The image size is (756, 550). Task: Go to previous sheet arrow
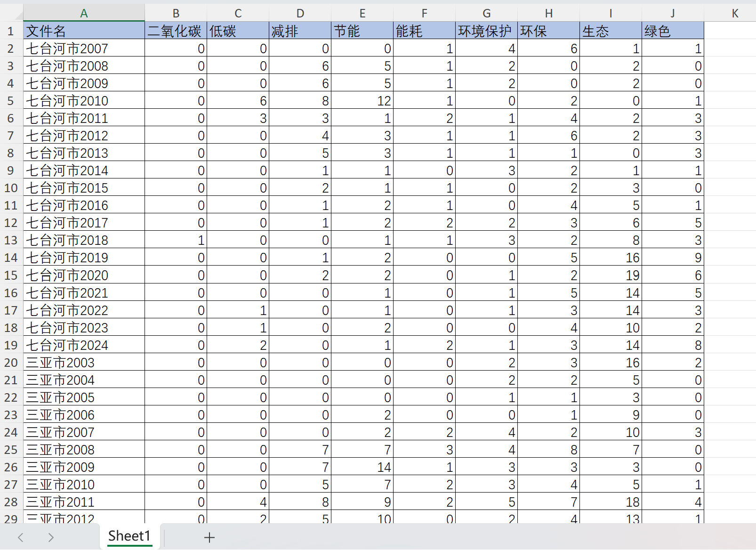pyautogui.click(x=21, y=537)
